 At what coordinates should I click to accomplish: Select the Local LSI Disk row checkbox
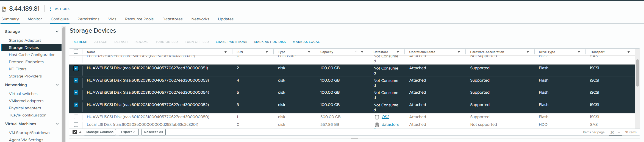tap(76, 125)
